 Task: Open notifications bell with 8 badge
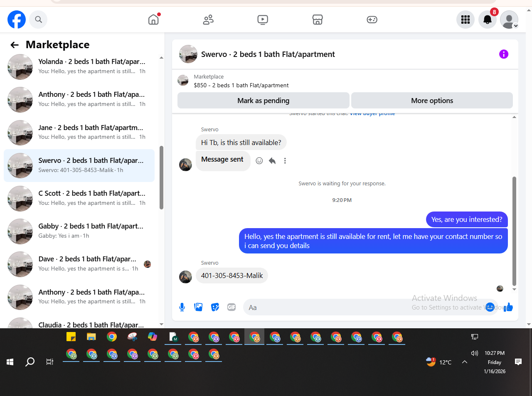pyautogui.click(x=488, y=20)
